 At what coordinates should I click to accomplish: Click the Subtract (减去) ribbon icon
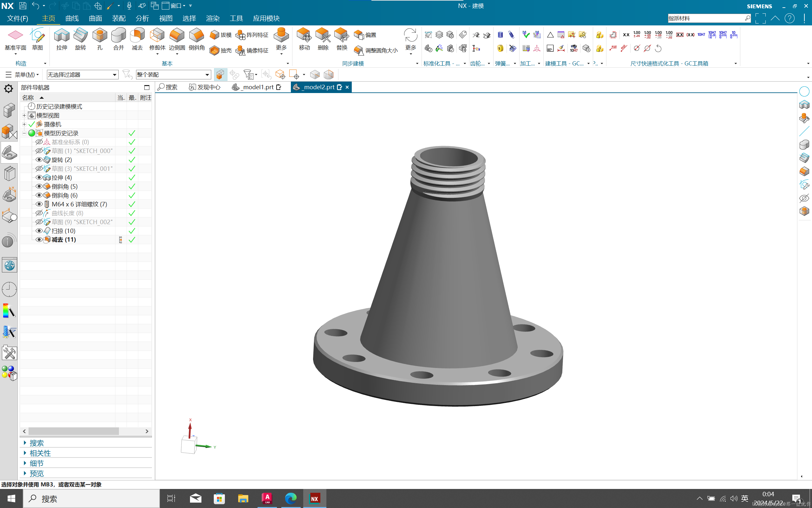coord(137,39)
